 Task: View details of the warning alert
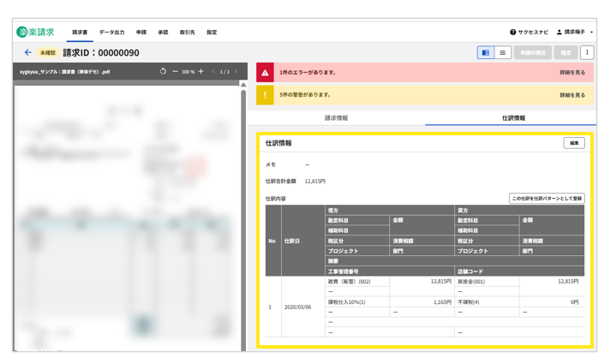click(x=572, y=95)
